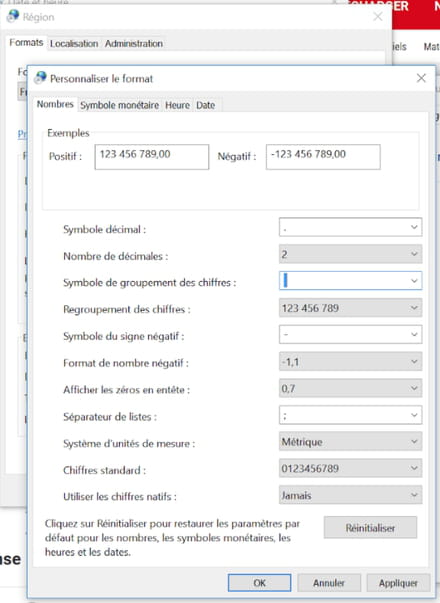Open the Système d'unités de mesure dropdown
This screenshot has height=603, width=440.
(350, 442)
